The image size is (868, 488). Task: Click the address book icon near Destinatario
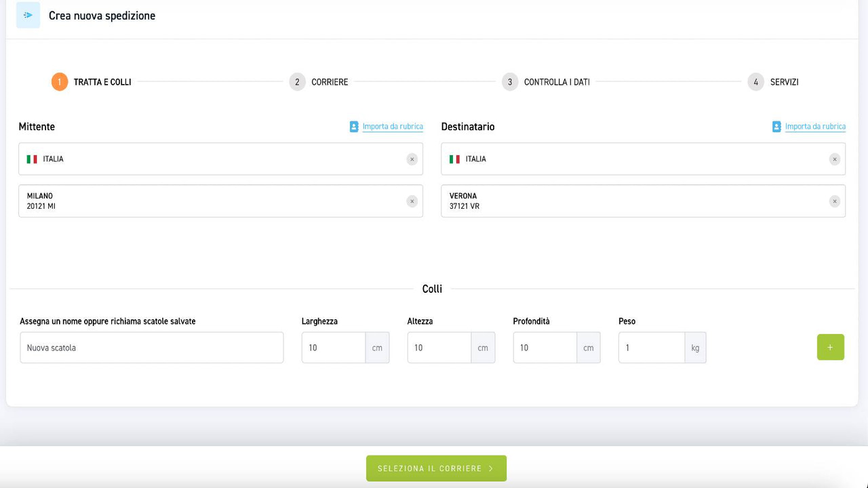pyautogui.click(x=776, y=126)
